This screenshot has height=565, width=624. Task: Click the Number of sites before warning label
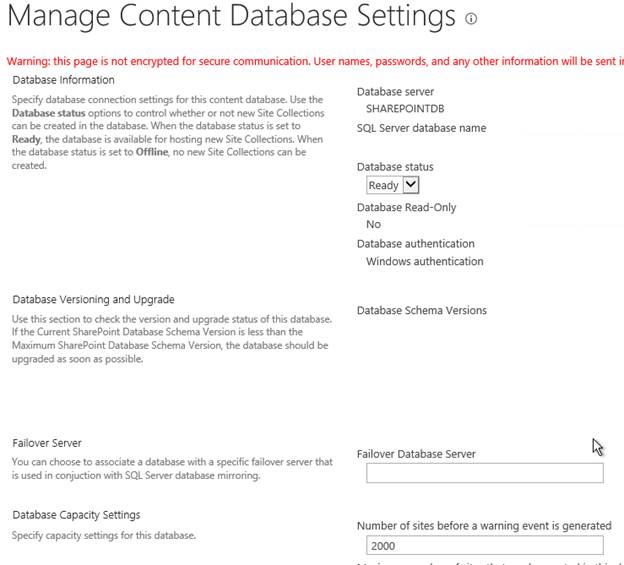[x=484, y=526]
